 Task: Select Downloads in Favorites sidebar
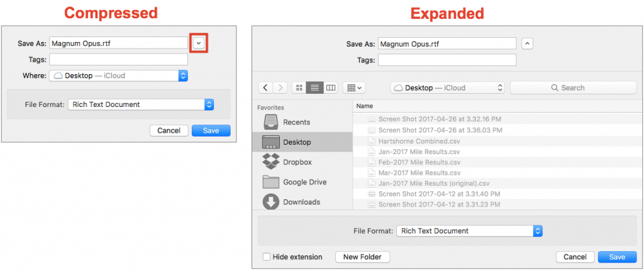pos(303,202)
